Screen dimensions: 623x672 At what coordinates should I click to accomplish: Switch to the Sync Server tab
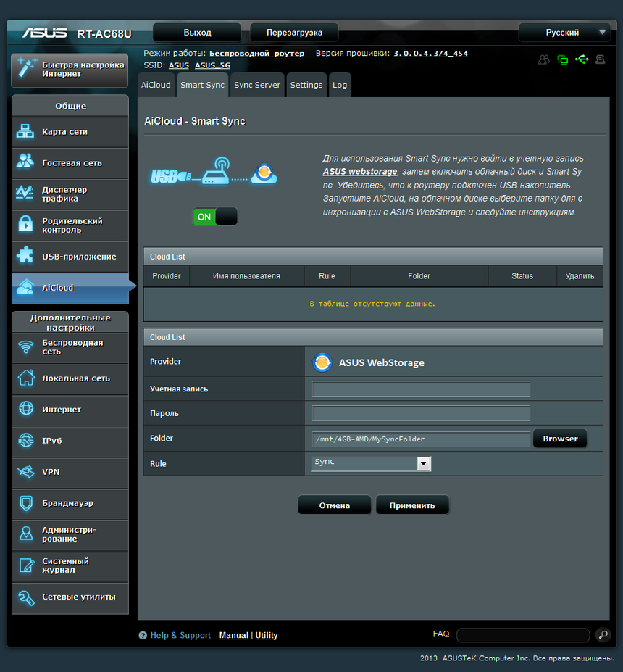[256, 85]
